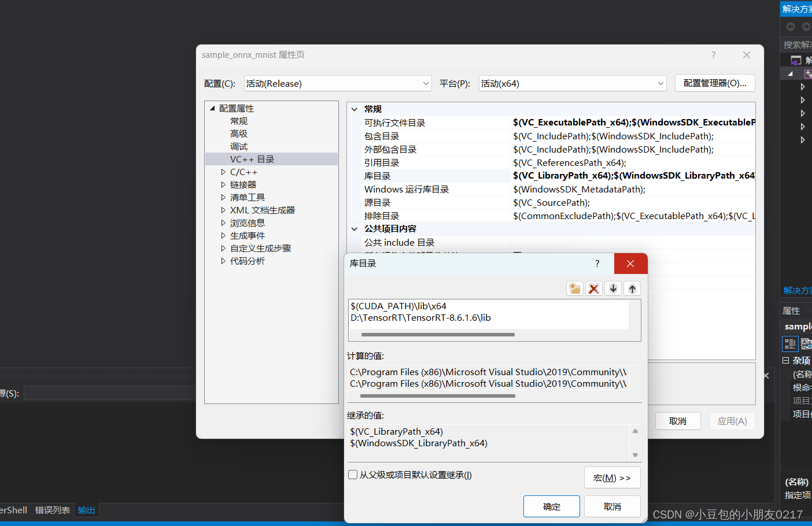Move the selected line up
This screenshot has height=526, width=812.
(633, 288)
